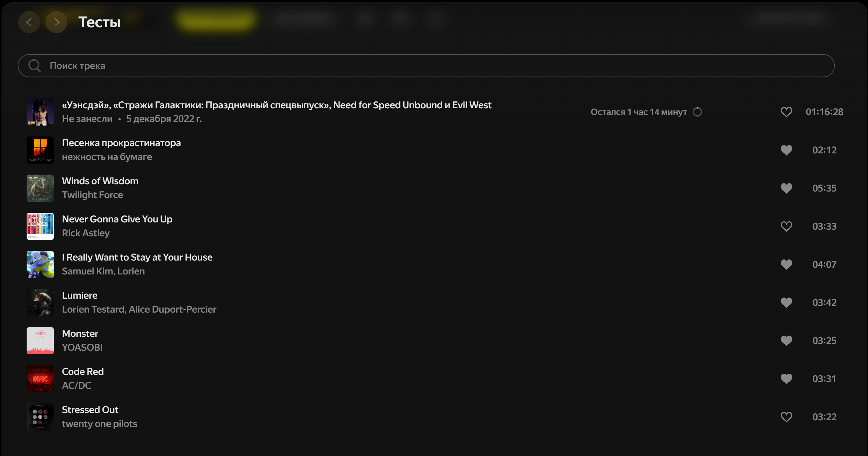Click the 01:16:28 duration

click(x=824, y=112)
